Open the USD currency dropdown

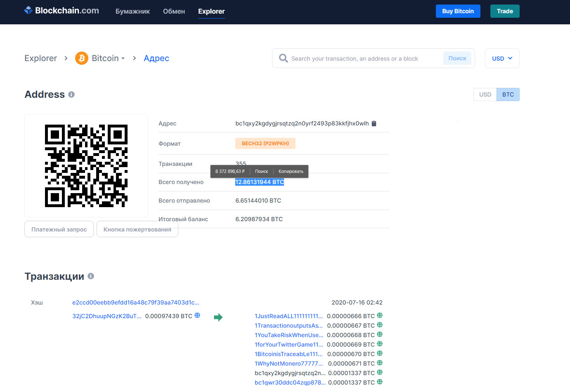coord(502,58)
